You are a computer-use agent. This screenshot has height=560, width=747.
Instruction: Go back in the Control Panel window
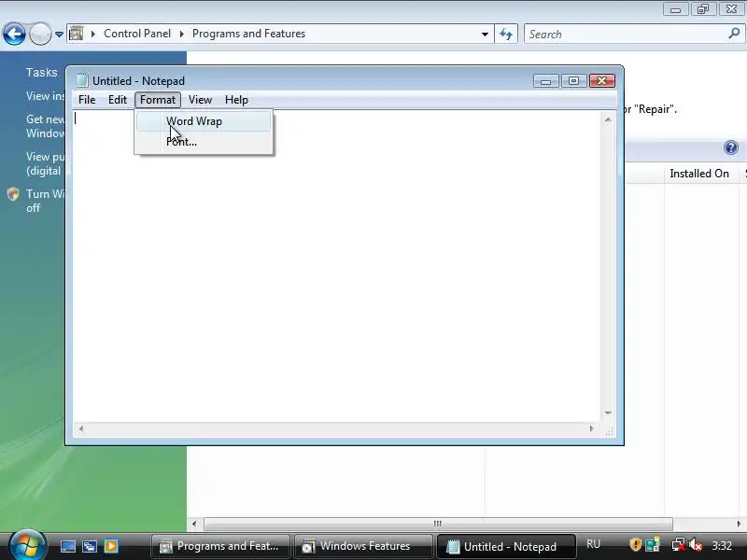coord(14,35)
